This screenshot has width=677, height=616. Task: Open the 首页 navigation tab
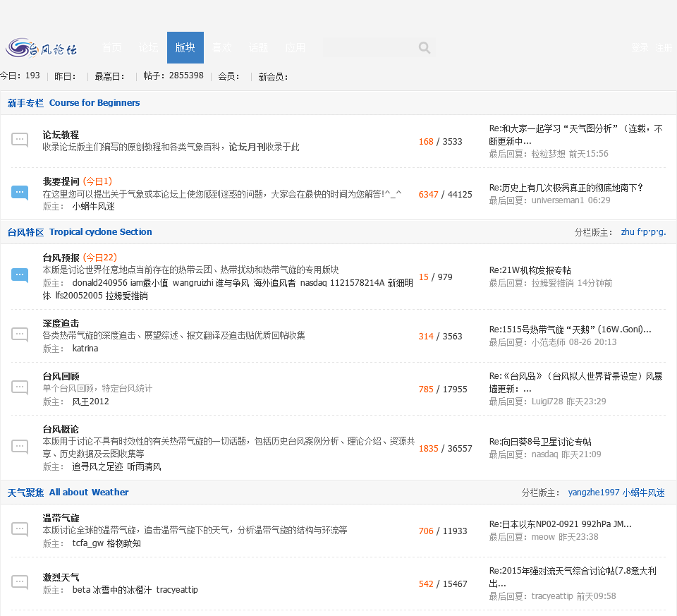(112, 48)
